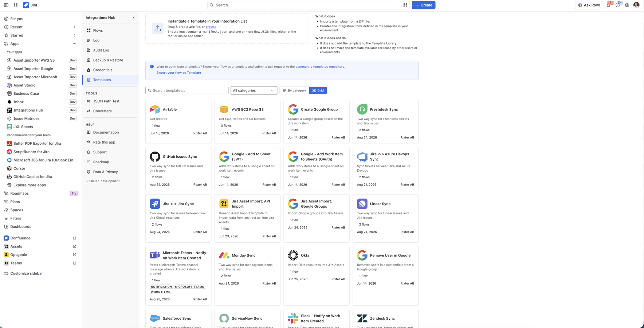
Task: Click the Monday Sync logo icon
Action: [224, 255]
